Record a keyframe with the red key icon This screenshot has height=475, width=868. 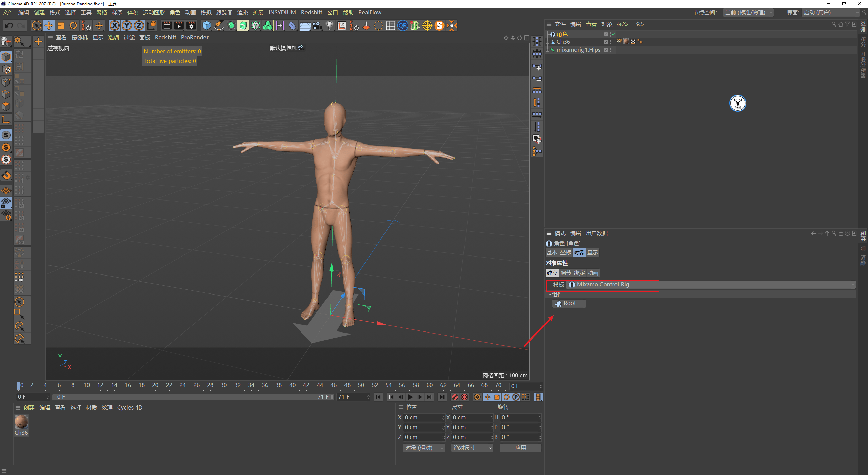pyautogui.click(x=455, y=397)
